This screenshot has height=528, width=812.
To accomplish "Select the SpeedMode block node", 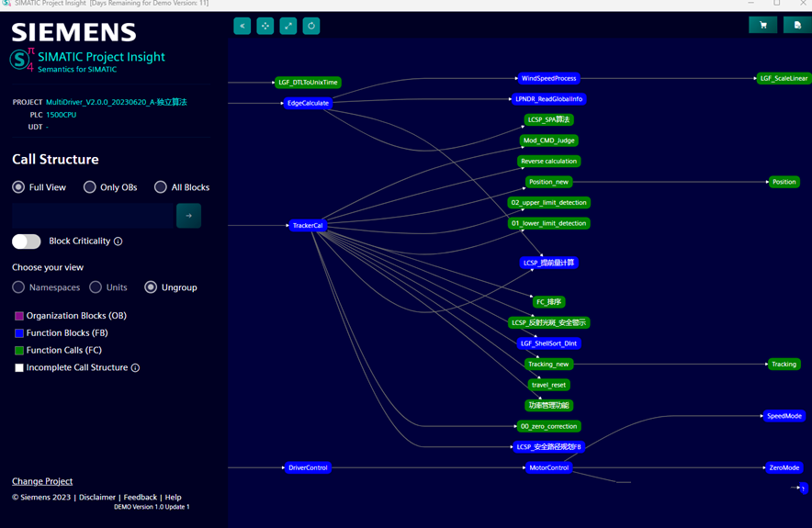I will pyautogui.click(x=784, y=416).
